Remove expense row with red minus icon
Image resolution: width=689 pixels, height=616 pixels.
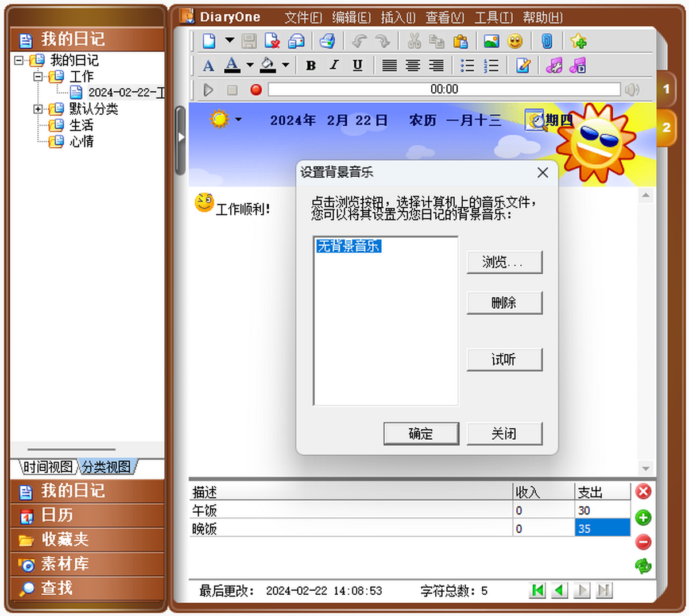643,541
